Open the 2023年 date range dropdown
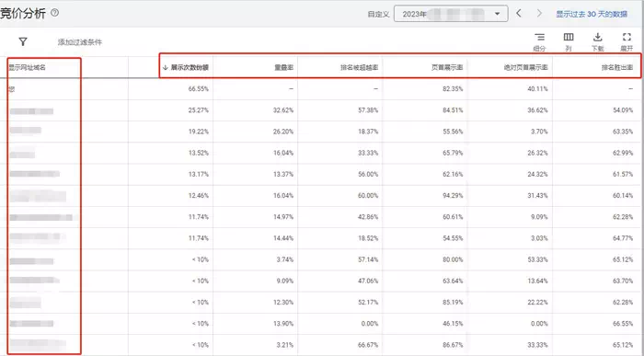 point(451,14)
